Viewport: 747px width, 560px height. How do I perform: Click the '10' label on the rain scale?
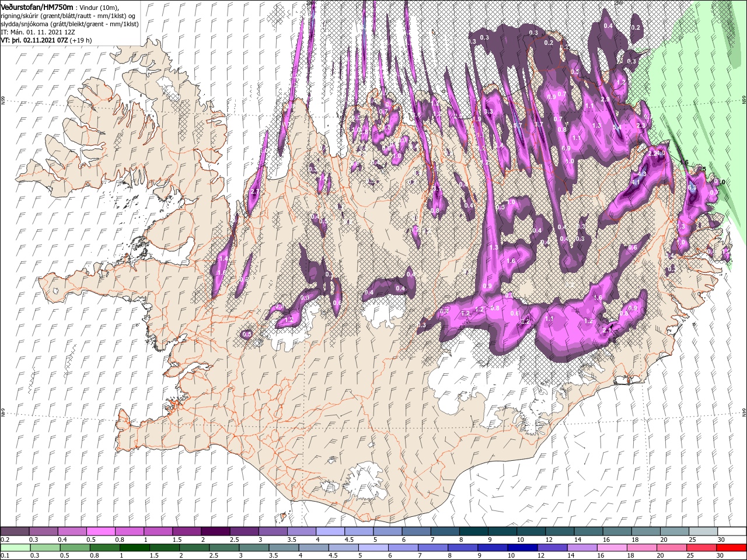pos(511,556)
